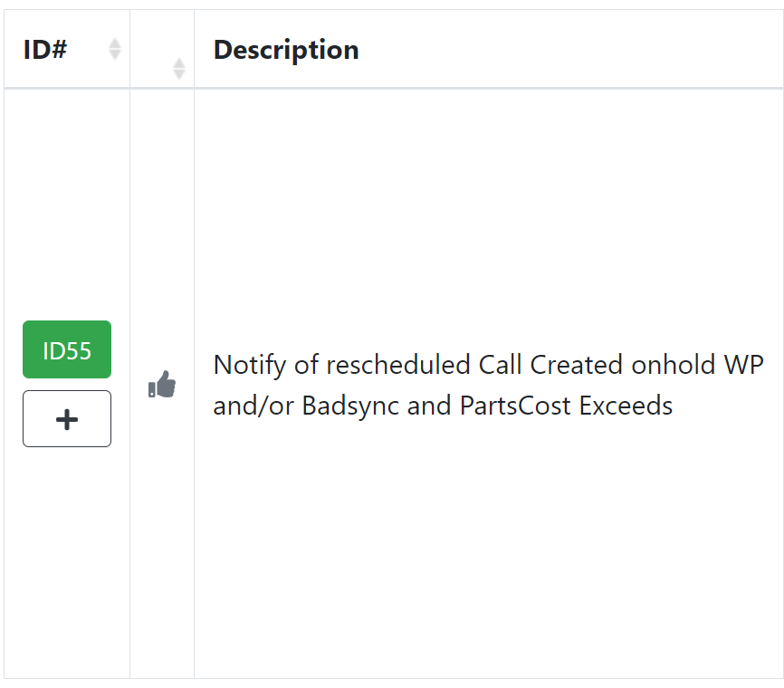Viewport: 784px width, 688px height.
Task: Click the down sort arrow in the second column
Action: (x=179, y=74)
